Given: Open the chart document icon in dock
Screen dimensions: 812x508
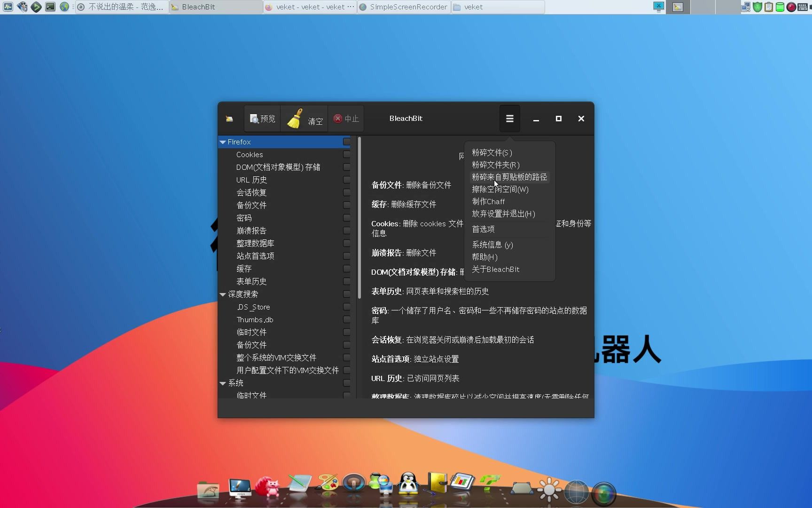Looking at the screenshot, I should point(463,483).
